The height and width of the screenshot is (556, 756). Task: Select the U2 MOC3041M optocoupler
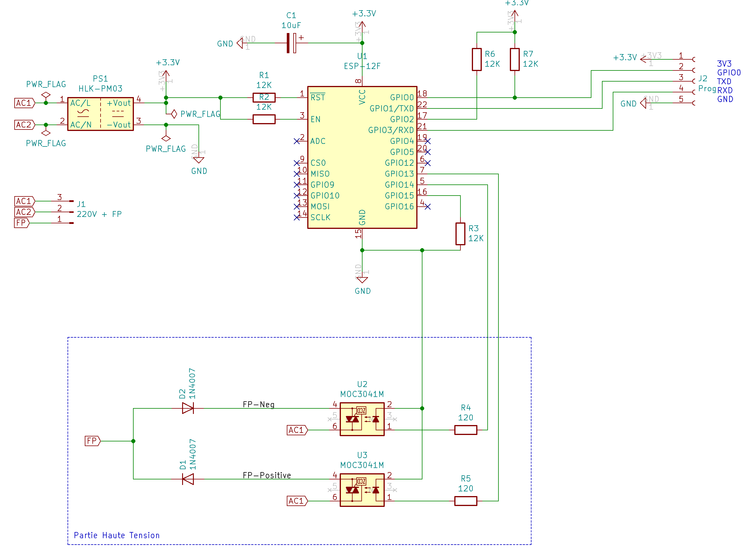point(362,419)
